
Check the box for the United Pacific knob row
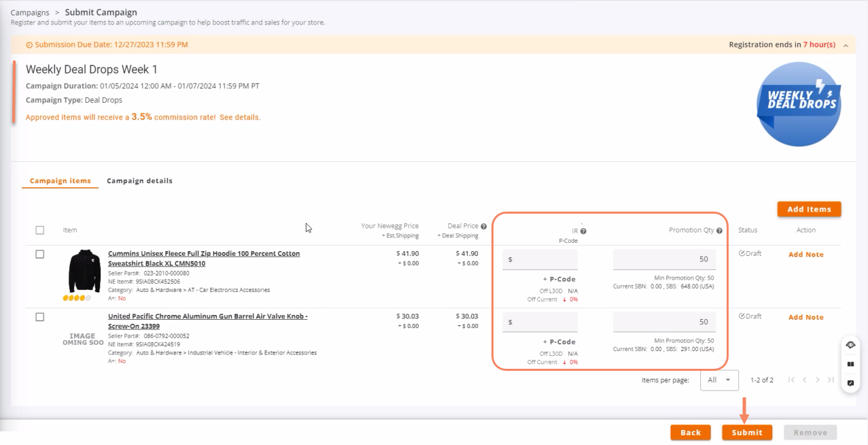tap(40, 317)
